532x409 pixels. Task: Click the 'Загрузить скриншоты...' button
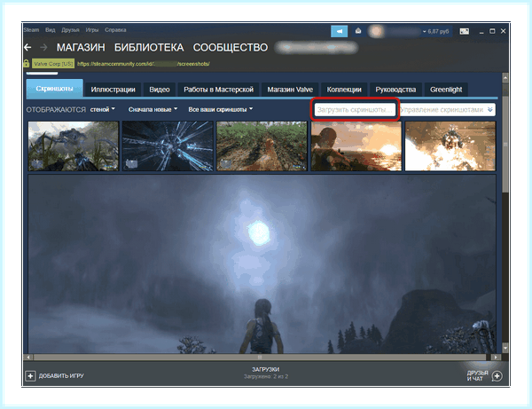pos(355,110)
